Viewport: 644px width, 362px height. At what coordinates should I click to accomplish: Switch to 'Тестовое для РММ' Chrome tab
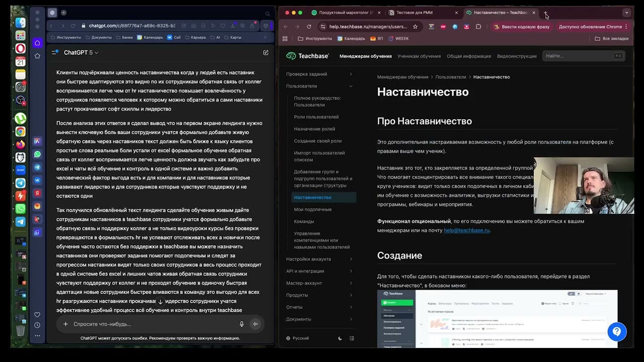point(424,13)
